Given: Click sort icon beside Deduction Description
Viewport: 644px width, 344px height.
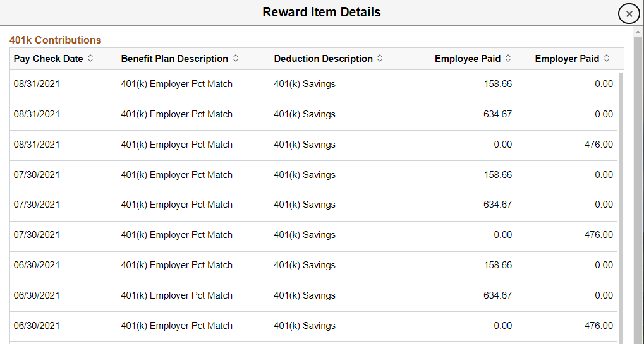Looking at the screenshot, I should (380, 59).
